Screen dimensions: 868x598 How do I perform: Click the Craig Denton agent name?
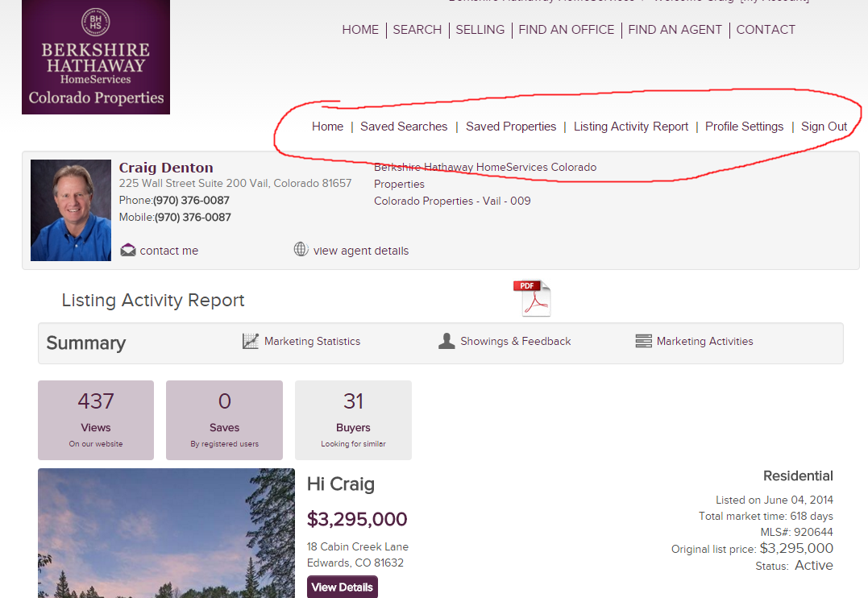[x=166, y=168]
